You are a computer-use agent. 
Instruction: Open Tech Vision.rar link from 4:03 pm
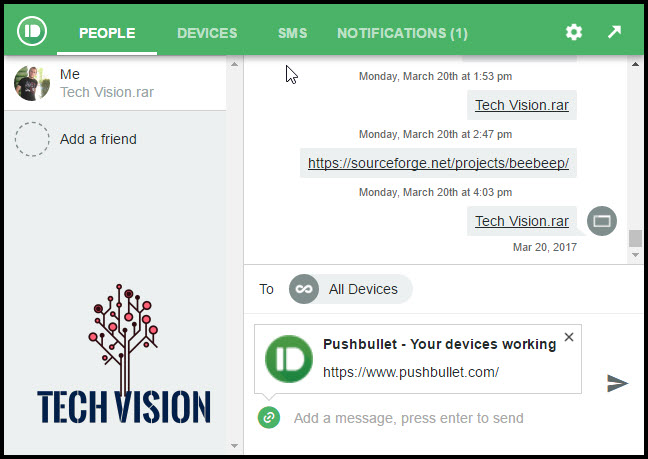coord(522,221)
